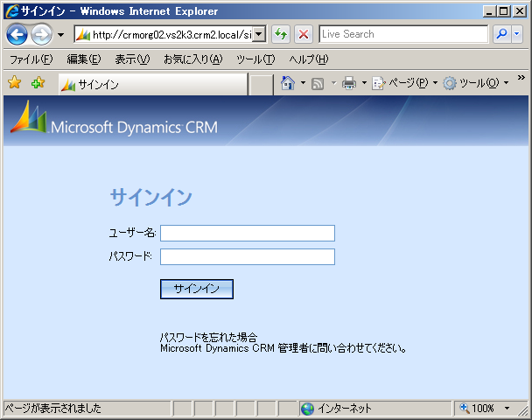Open the ファイル(F) menu

click(31, 59)
